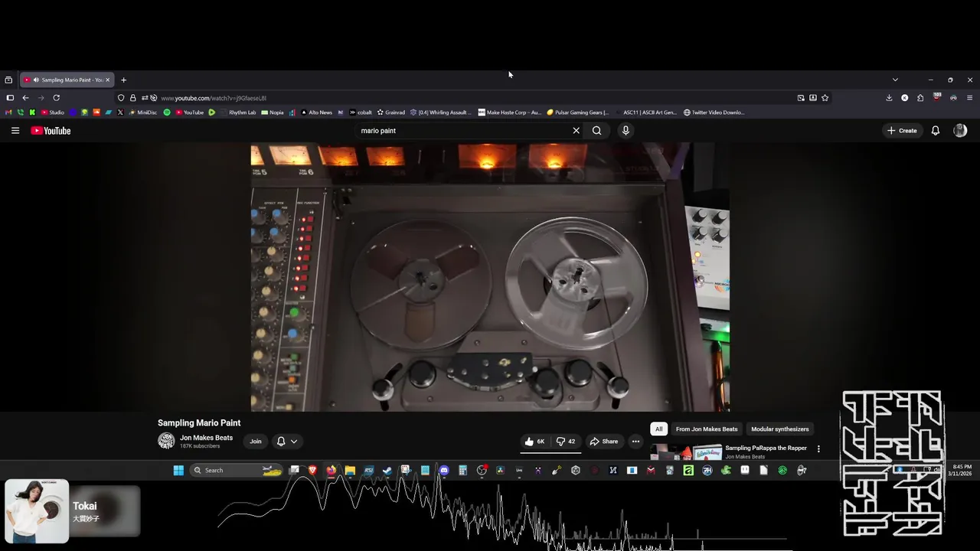980x551 pixels.
Task: Select the 'From Jon Makes Beats' chip
Action: (x=707, y=429)
